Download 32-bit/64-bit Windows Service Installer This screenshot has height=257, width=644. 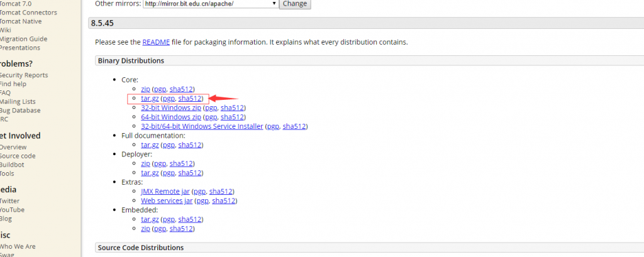(x=202, y=126)
